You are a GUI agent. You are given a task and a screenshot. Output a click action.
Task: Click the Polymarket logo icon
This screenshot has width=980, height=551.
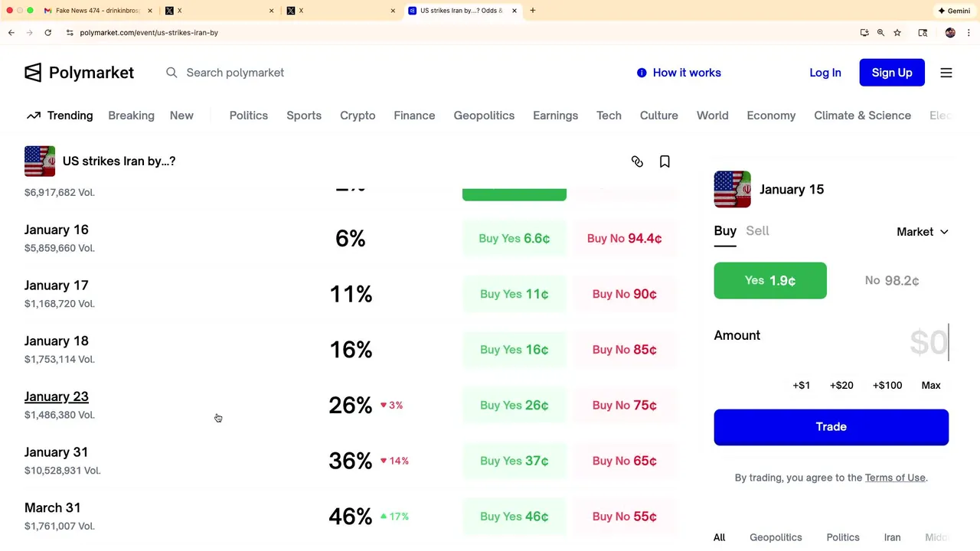(x=33, y=73)
